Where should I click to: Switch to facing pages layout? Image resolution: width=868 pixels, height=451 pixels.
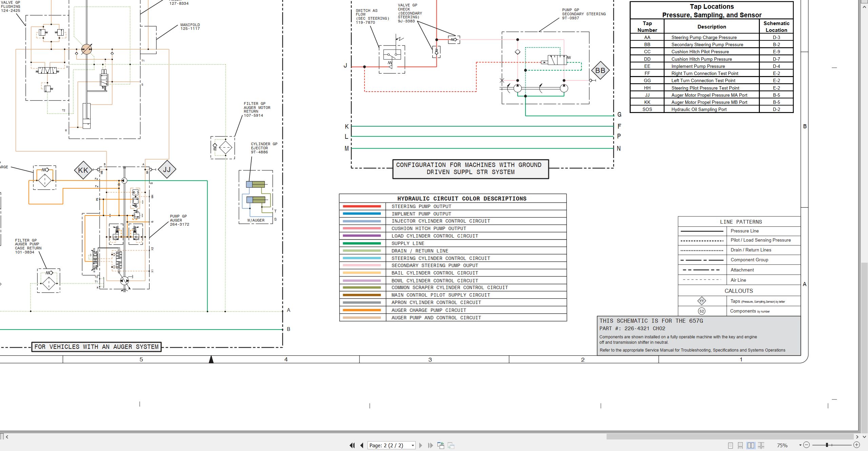tap(751, 445)
